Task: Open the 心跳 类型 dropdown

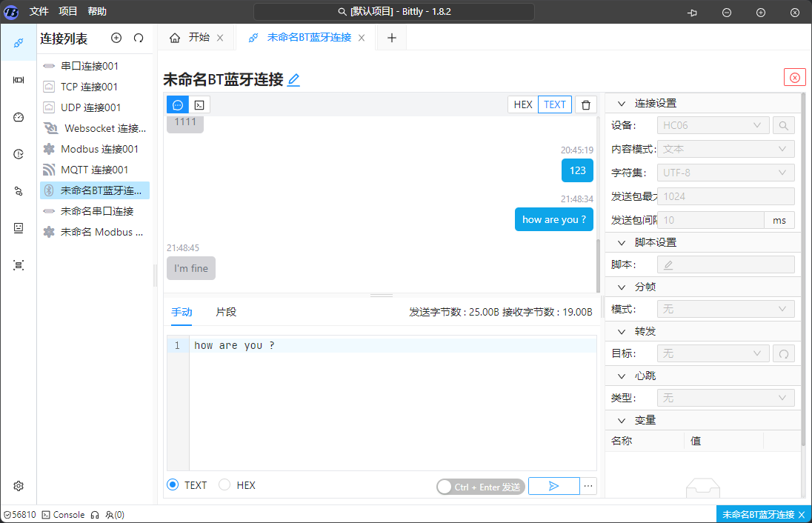Action: pyautogui.click(x=725, y=398)
